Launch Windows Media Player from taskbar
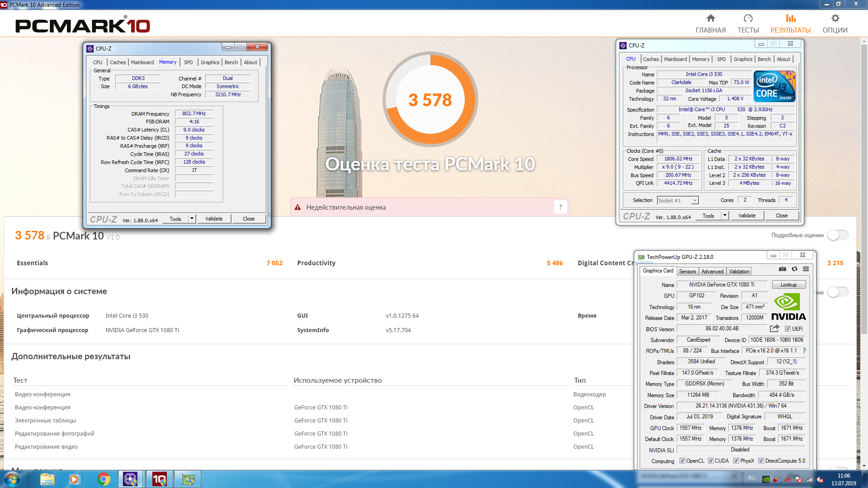The image size is (868, 488). (74, 479)
